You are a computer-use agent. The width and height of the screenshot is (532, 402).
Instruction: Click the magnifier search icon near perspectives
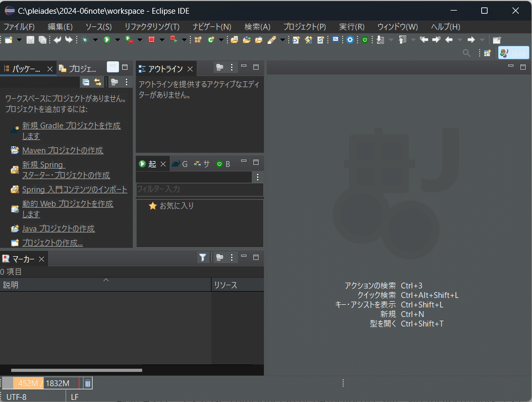coord(466,53)
